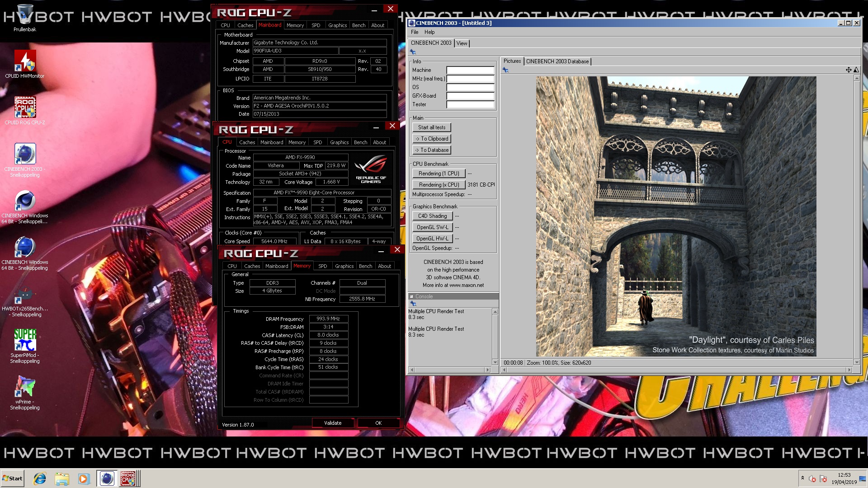868x488 pixels.
Task: Open CPUID ROG CPU-Z desktop shortcut
Action: 25,111
